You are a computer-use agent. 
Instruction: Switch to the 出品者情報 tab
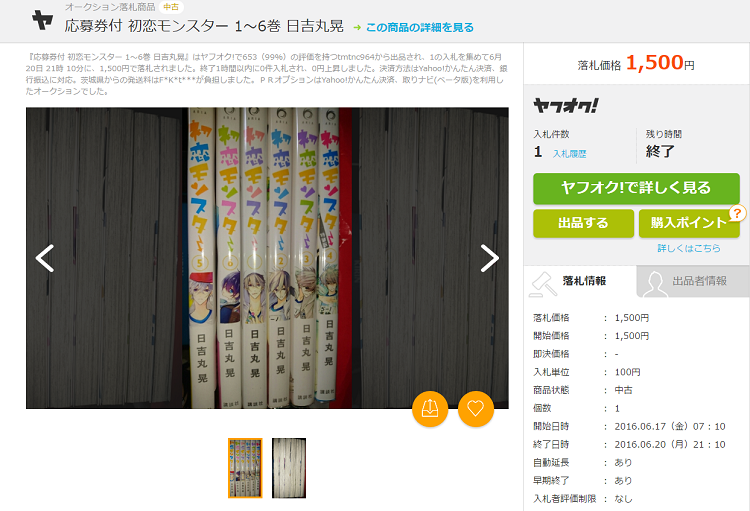693,281
